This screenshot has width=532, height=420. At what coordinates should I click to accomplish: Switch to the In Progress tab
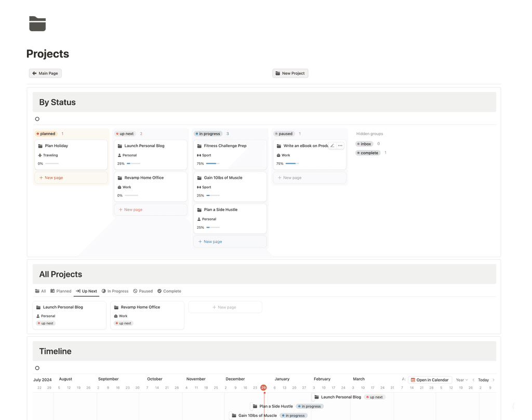[115, 291]
